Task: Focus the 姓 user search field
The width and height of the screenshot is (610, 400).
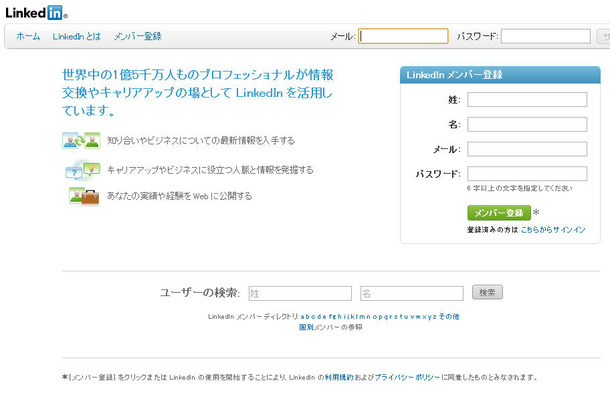Action: coord(300,293)
